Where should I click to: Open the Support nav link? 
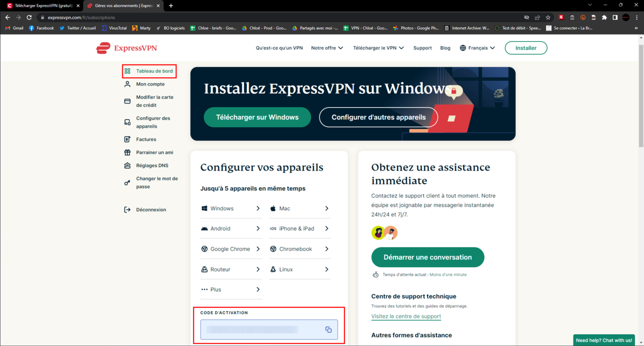pos(422,48)
